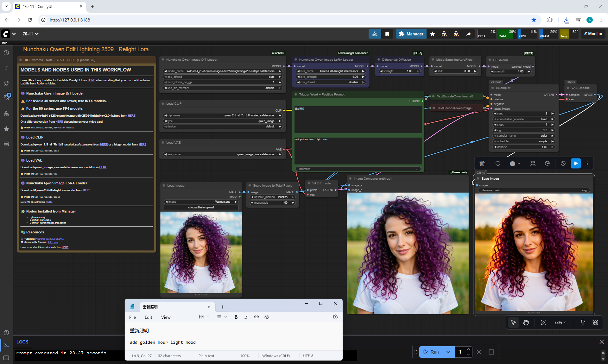The width and height of the screenshot is (608, 364).
Task: Open queue history in left sidebar
Action: coord(6,53)
